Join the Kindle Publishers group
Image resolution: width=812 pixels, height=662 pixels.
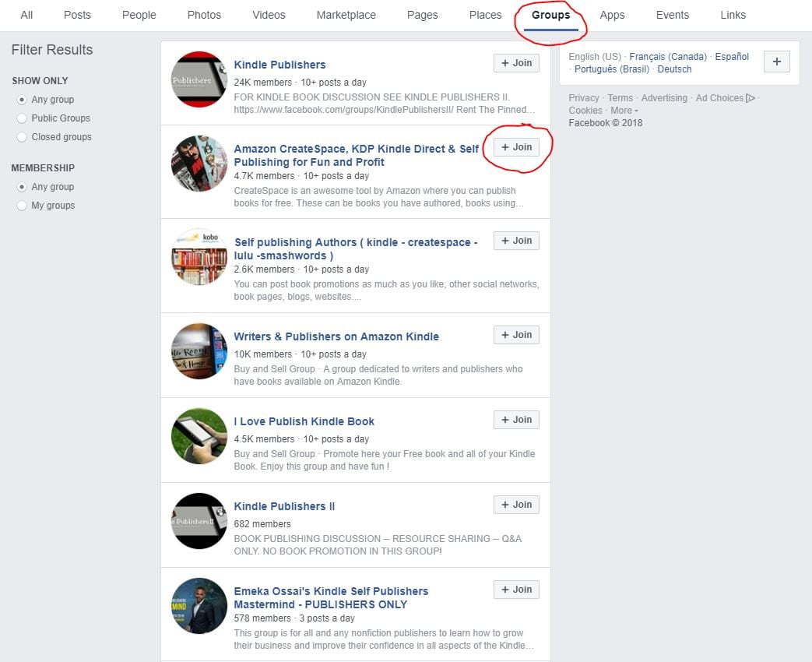[516, 63]
